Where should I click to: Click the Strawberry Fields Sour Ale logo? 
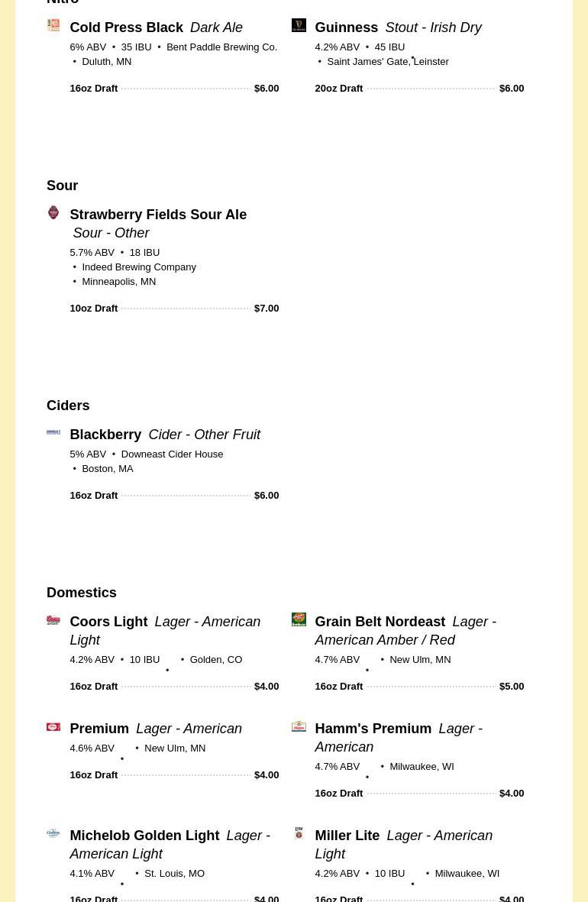click(x=53, y=212)
